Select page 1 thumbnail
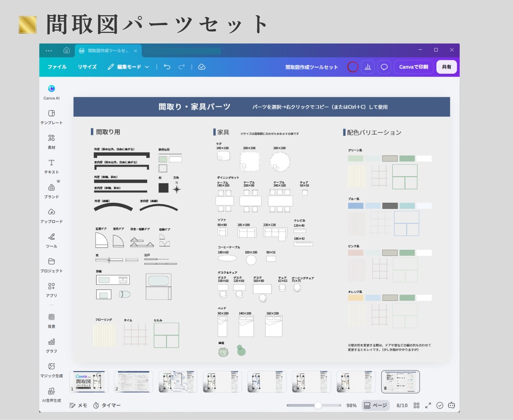The height and width of the screenshot is (420, 513). tap(89, 382)
